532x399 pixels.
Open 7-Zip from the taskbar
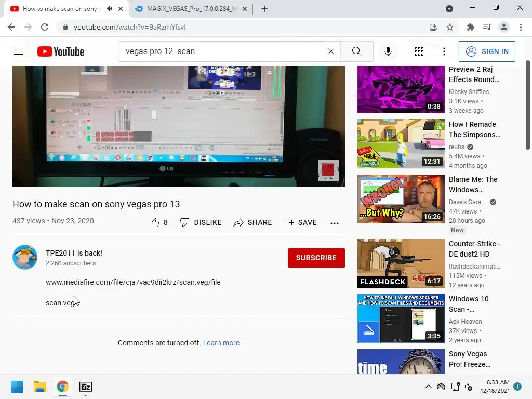click(x=86, y=387)
